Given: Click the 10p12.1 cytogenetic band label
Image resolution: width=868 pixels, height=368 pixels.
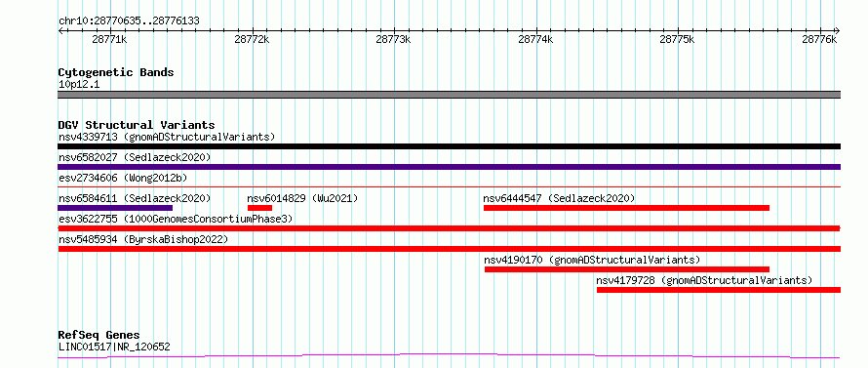Looking at the screenshot, I should point(79,85).
